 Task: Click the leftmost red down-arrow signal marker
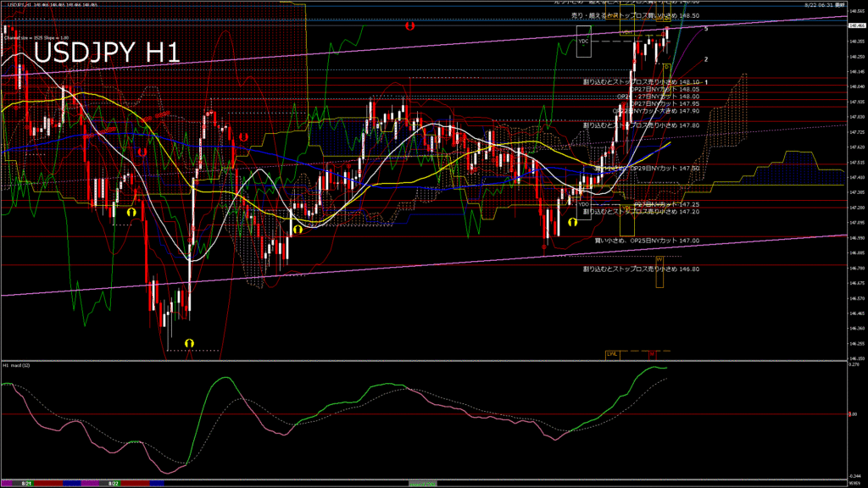pos(142,151)
